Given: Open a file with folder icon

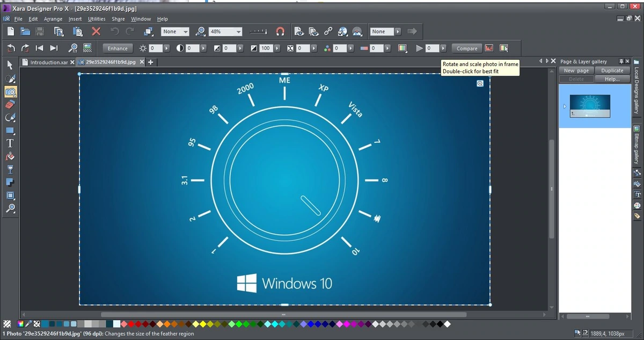Looking at the screenshot, I should (x=25, y=32).
